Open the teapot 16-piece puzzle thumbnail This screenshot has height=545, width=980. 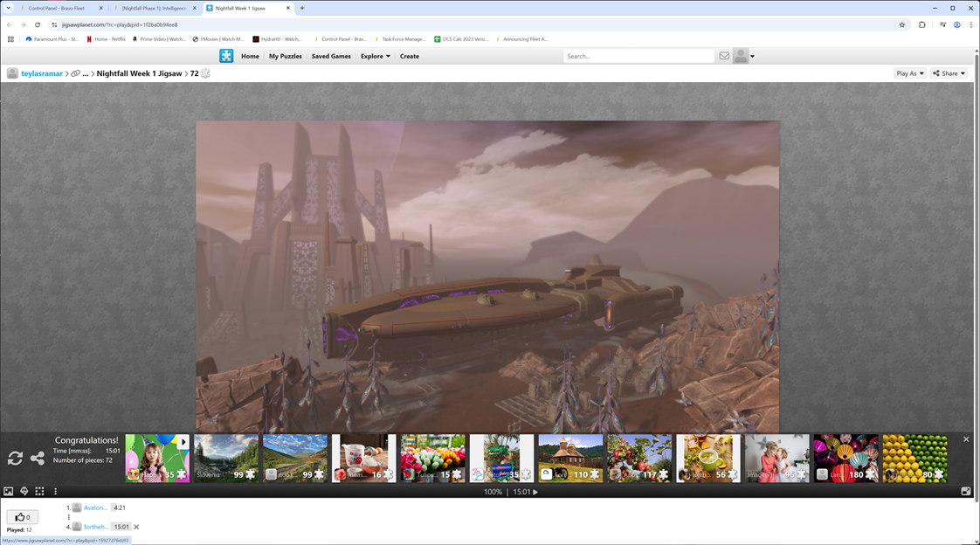[x=363, y=459]
